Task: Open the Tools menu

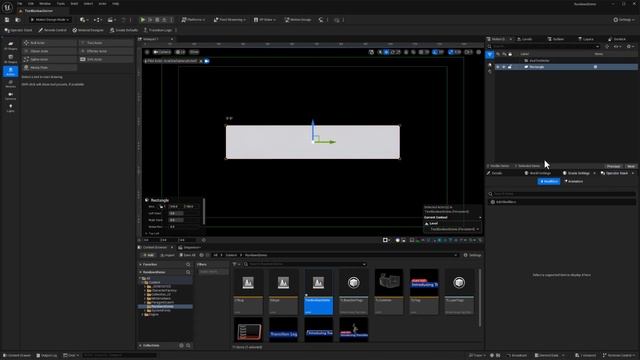Action: click(61, 4)
